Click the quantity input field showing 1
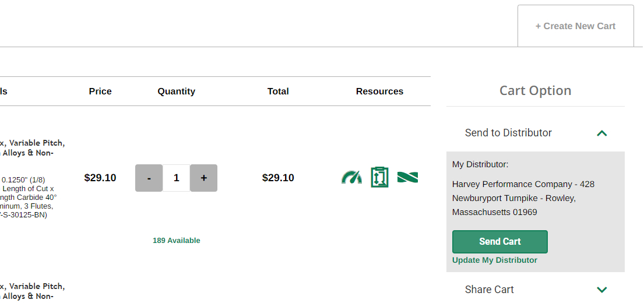The image size is (644, 303). point(176,178)
